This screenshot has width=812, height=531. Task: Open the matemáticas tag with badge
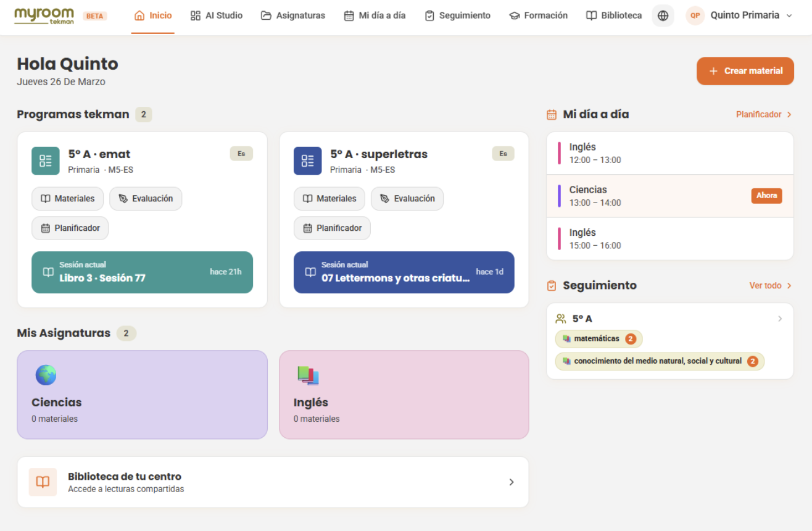tap(599, 339)
